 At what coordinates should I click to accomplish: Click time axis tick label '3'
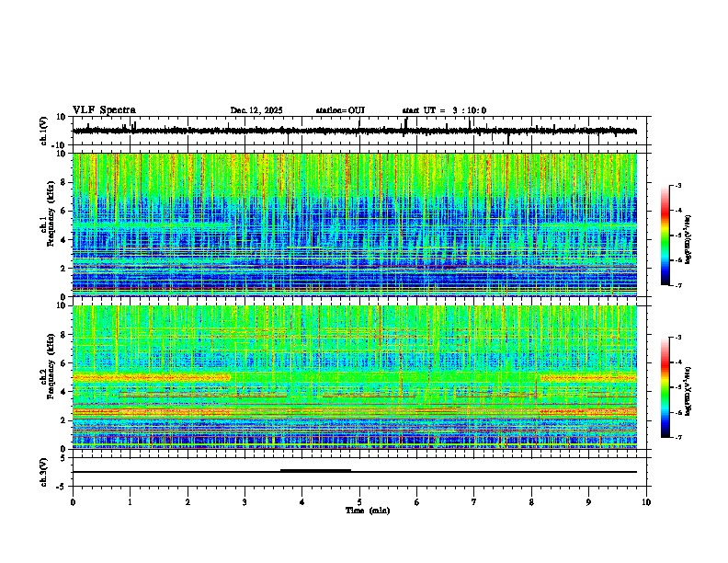[x=245, y=502]
